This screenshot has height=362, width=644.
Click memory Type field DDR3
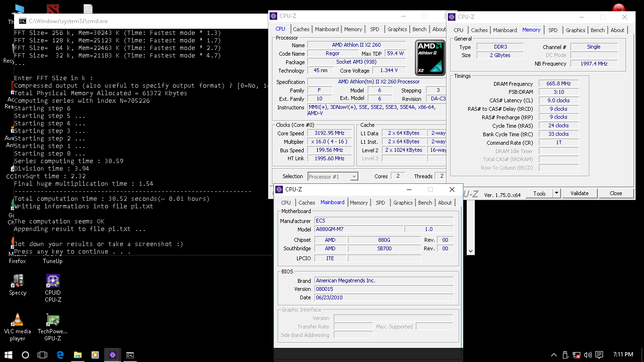pos(500,47)
